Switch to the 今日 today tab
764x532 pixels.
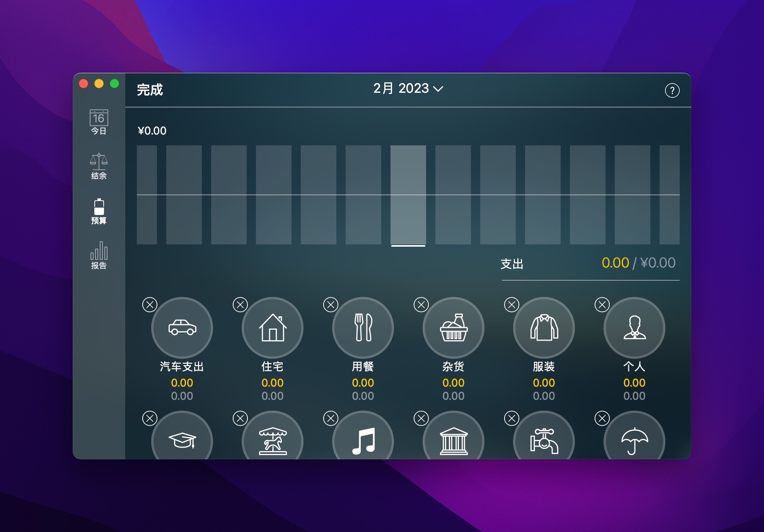(99, 122)
